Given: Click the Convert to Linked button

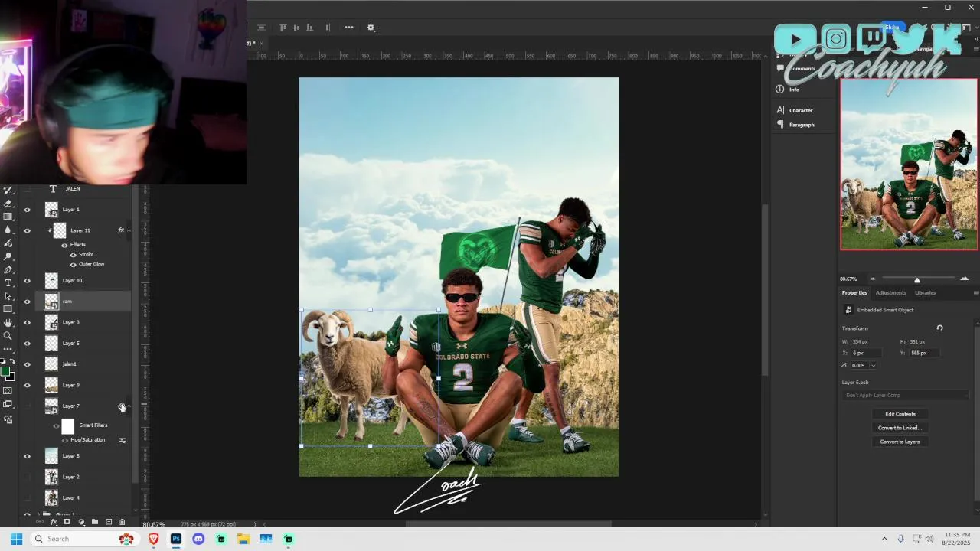Looking at the screenshot, I should coord(900,428).
